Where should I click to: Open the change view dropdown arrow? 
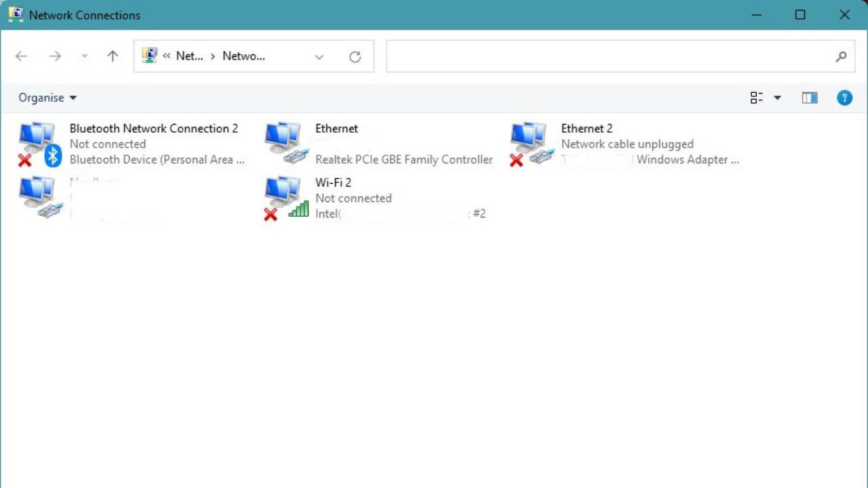777,98
